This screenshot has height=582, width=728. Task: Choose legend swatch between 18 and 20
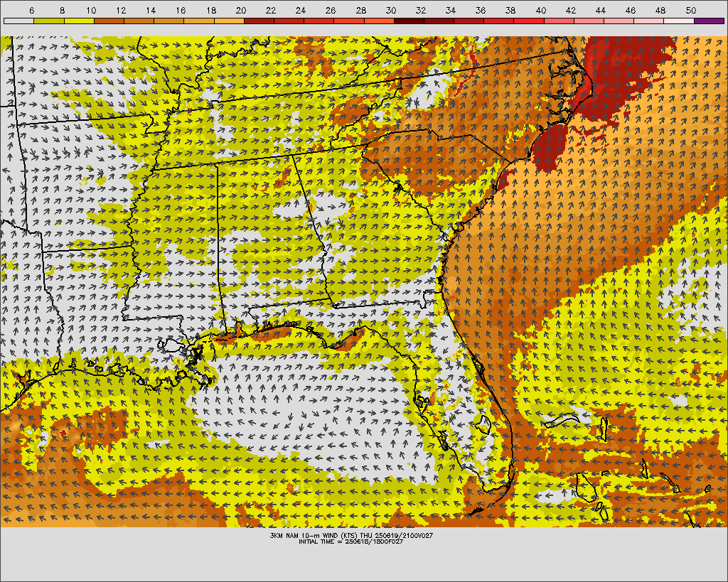(x=230, y=21)
